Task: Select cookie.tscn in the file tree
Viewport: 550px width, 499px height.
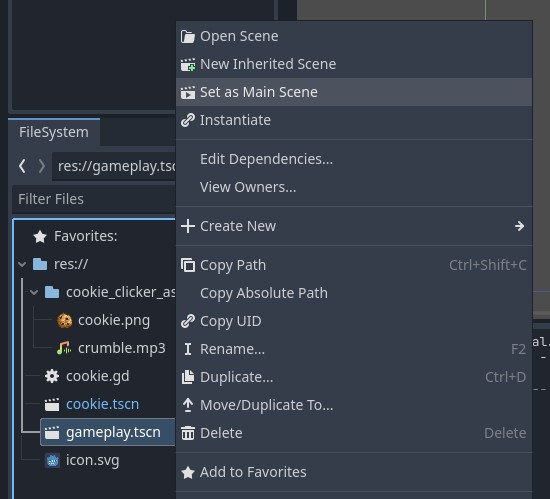Action: click(102, 404)
